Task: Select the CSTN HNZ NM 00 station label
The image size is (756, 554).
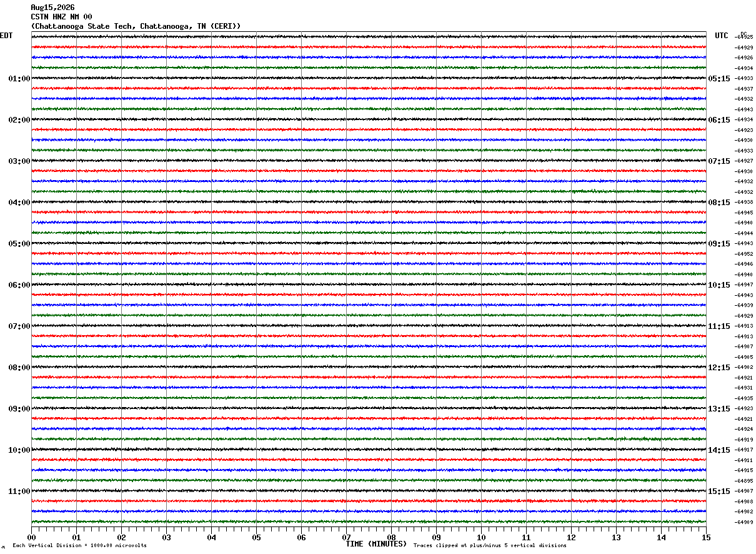Action: coord(61,17)
